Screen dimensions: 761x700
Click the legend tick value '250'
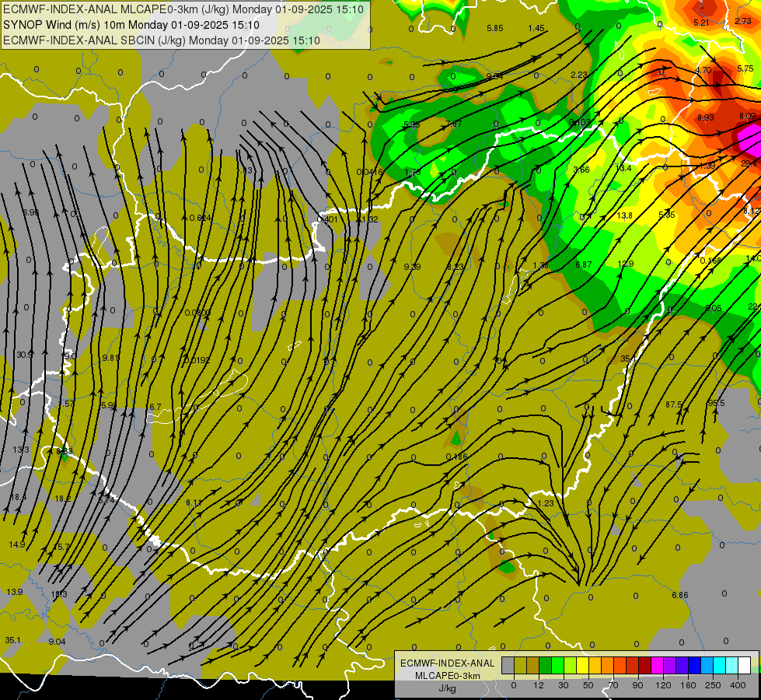[x=713, y=685]
